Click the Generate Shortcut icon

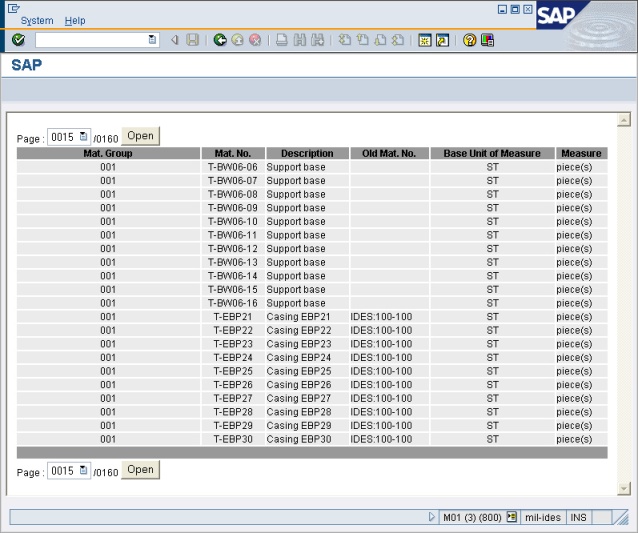click(x=441, y=40)
